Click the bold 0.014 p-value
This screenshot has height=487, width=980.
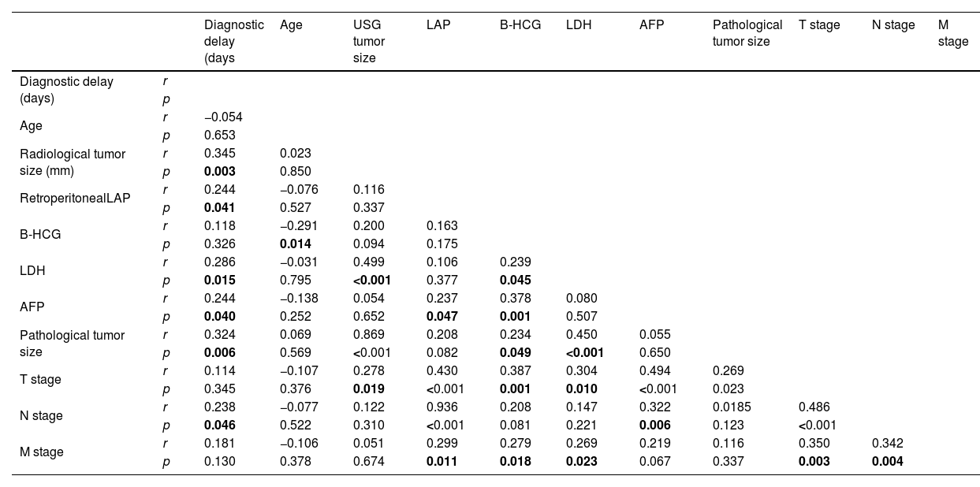click(295, 244)
